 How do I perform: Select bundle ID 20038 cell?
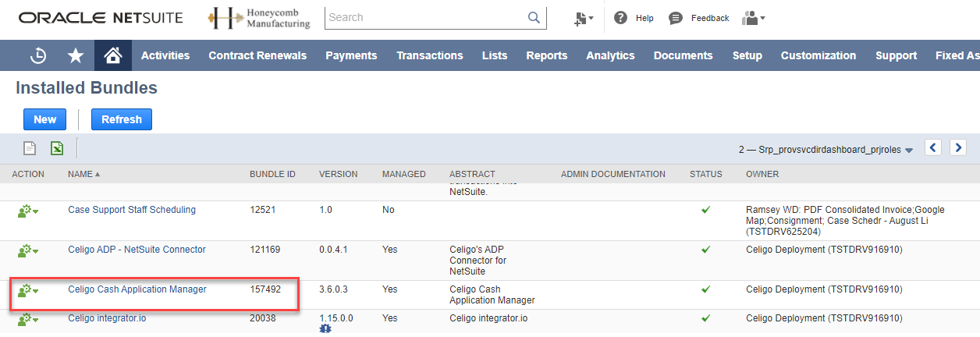[x=262, y=318]
